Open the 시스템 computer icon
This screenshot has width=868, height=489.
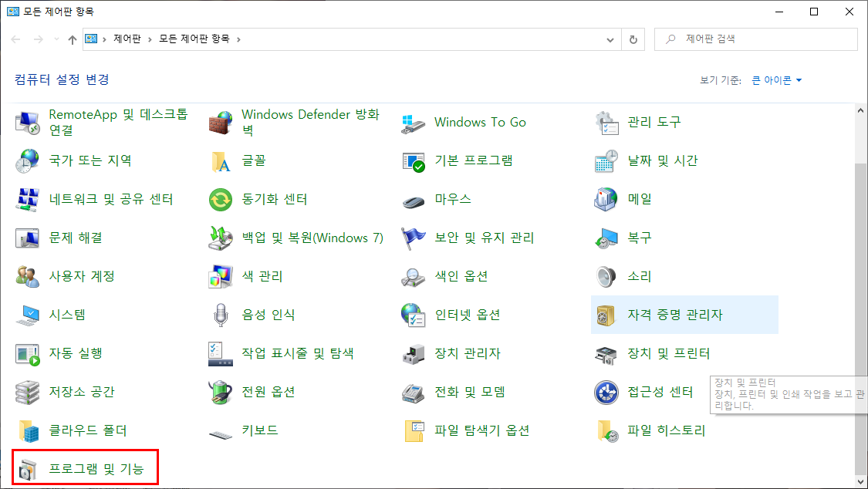click(26, 315)
